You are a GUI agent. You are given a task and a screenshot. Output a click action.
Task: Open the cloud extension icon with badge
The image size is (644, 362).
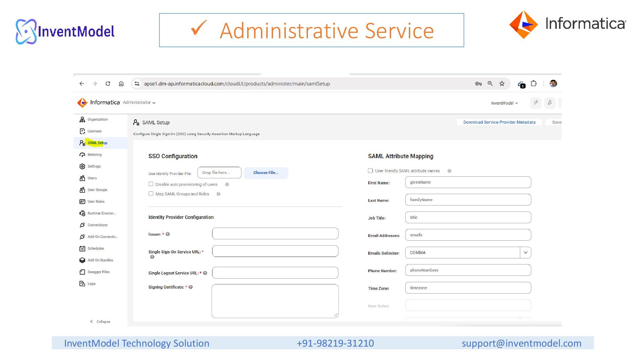521,84
